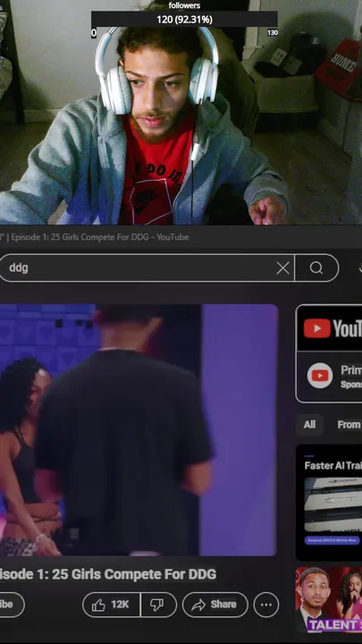Viewport: 362px width, 644px height.
Task: Select the All filter chip
Action: (309, 425)
